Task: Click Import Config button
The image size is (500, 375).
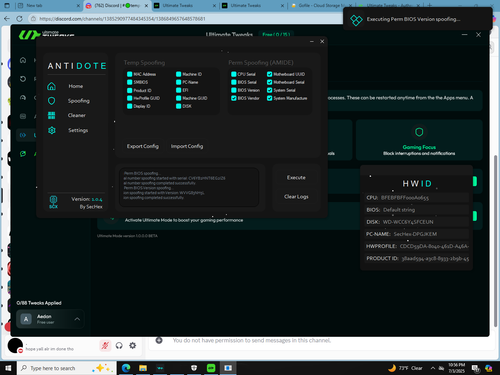Action: tap(187, 146)
